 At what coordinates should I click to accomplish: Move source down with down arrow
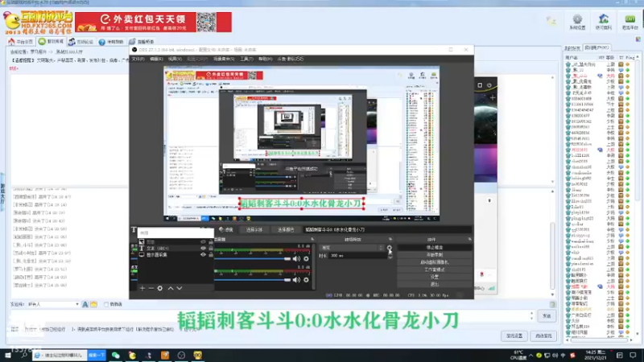click(x=179, y=288)
